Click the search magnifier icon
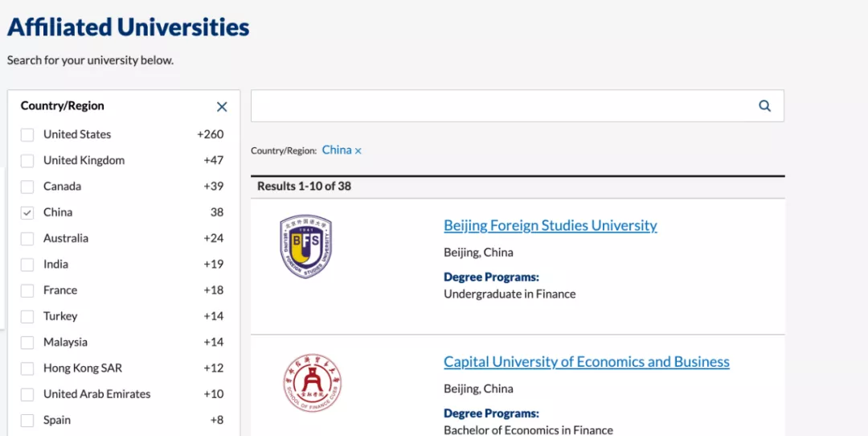This screenshot has height=436, width=868. pos(764,105)
